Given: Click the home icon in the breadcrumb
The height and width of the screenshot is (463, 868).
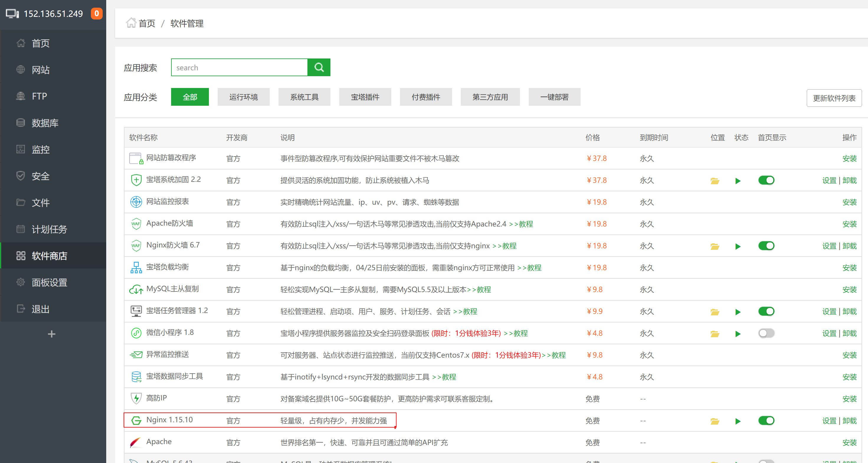Looking at the screenshot, I should point(131,23).
